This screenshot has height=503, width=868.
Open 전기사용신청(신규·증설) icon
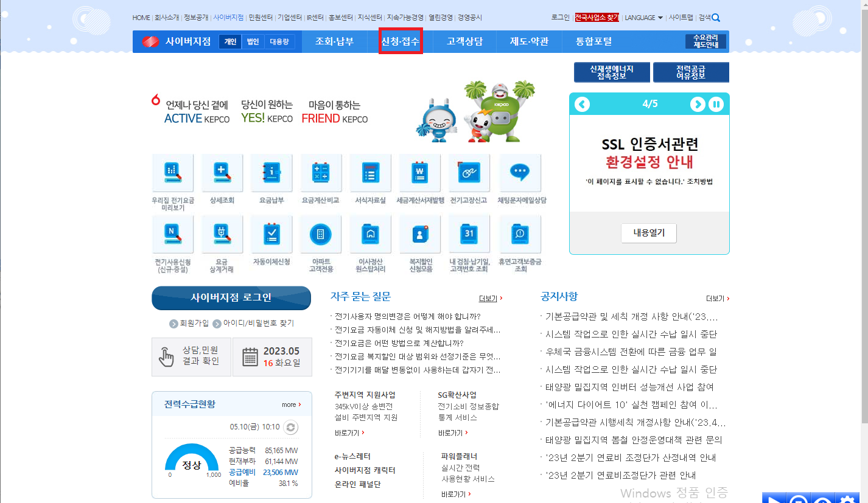pos(173,235)
